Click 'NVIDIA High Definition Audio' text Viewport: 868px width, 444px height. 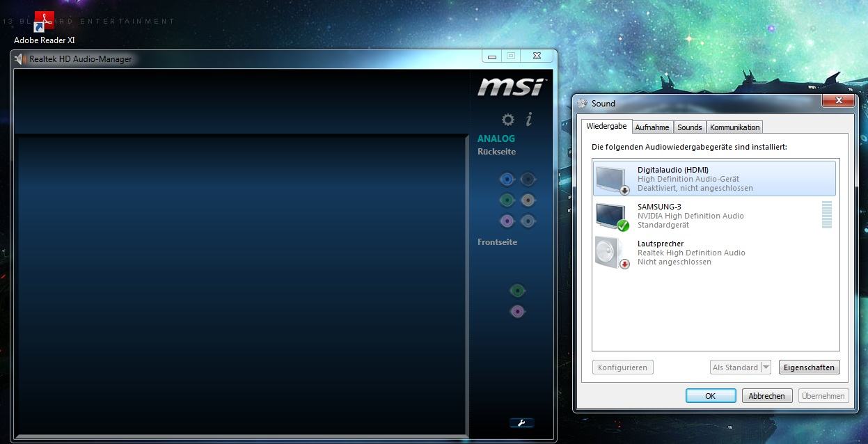pos(691,216)
